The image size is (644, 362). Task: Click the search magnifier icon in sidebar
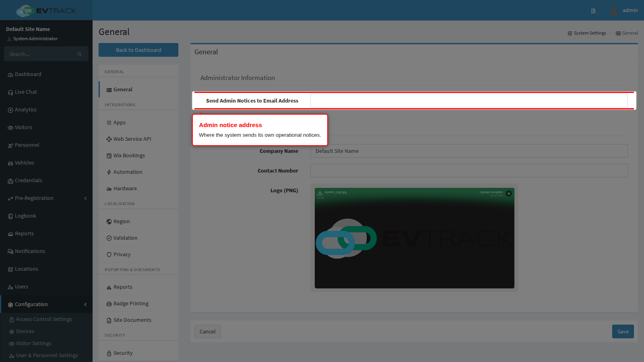[80, 54]
